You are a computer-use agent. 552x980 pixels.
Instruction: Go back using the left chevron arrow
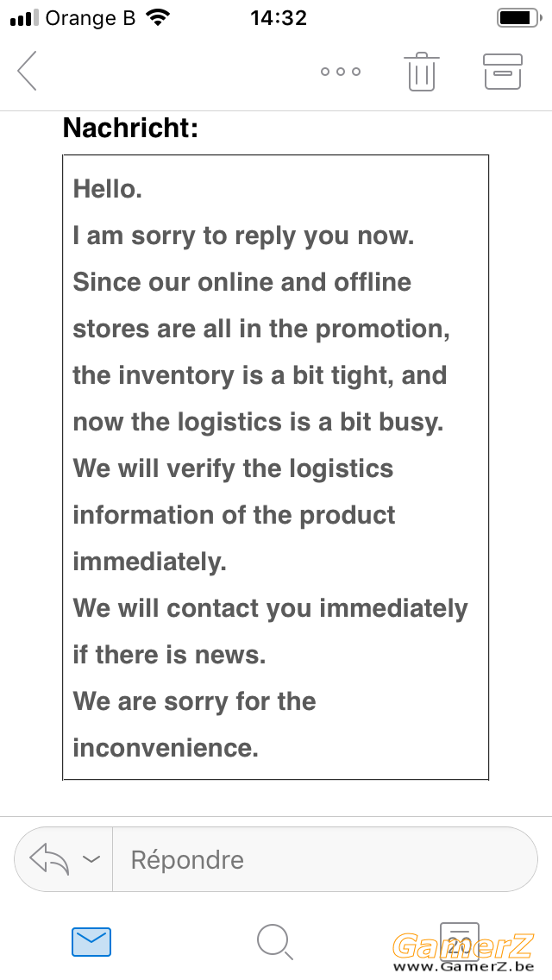coord(28,71)
